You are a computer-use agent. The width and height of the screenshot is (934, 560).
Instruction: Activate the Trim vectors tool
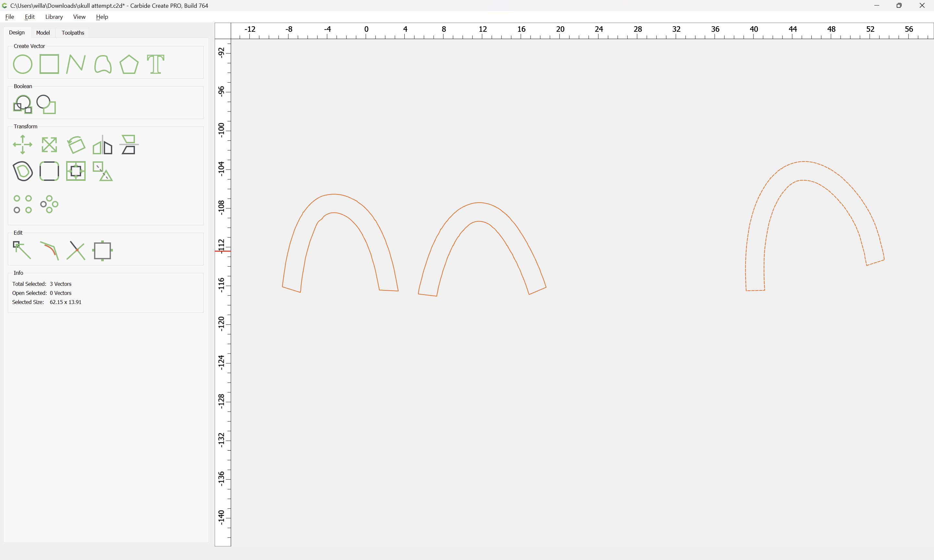coord(76,251)
